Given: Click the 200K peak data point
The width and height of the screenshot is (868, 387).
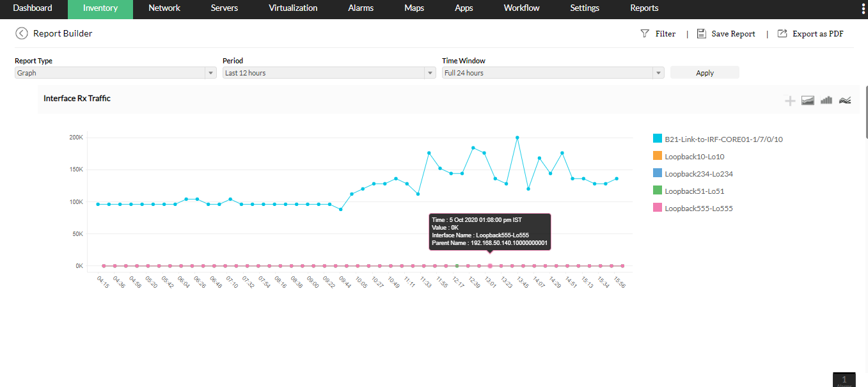Looking at the screenshot, I should point(517,138).
